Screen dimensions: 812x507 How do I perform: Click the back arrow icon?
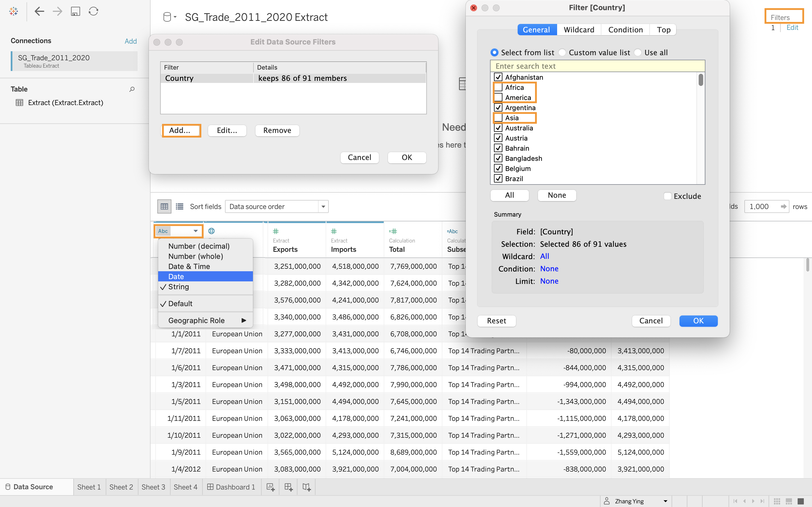[x=39, y=11]
